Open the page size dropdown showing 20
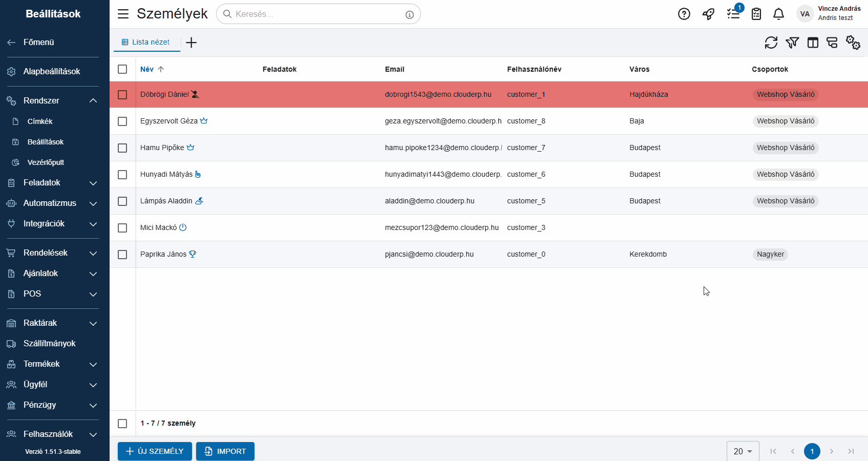The height and width of the screenshot is (461, 868). 743,451
